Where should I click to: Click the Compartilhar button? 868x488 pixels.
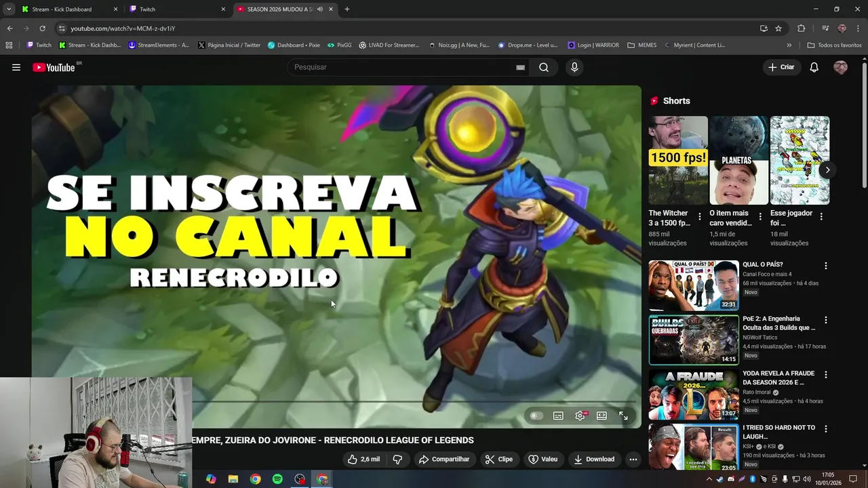pyautogui.click(x=444, y=459)
